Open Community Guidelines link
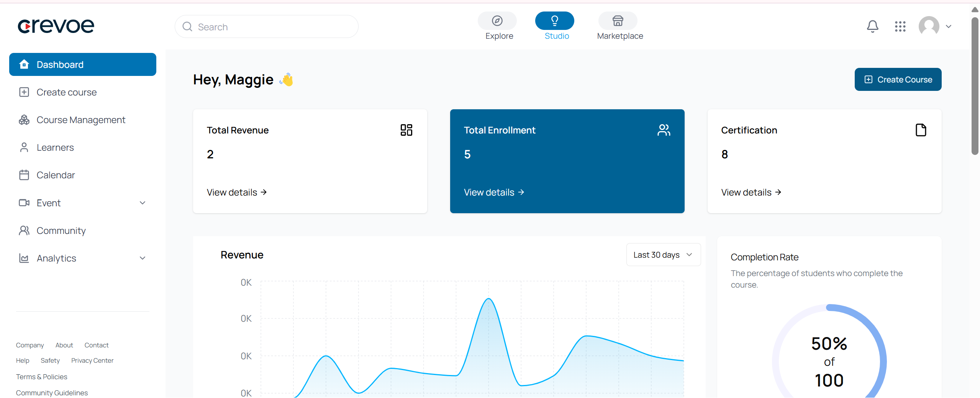 point(52,393)
